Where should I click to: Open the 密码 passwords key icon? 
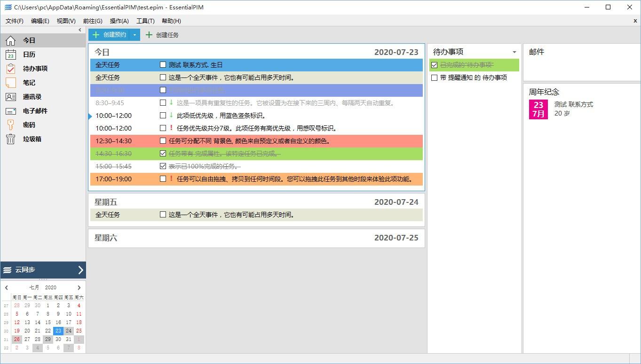coord(10,125)
